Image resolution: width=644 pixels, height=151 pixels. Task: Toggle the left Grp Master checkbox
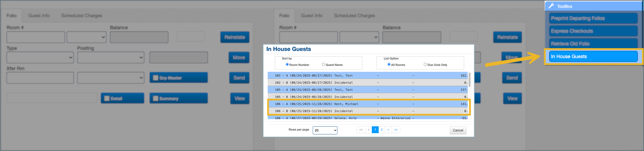point(156,78)
